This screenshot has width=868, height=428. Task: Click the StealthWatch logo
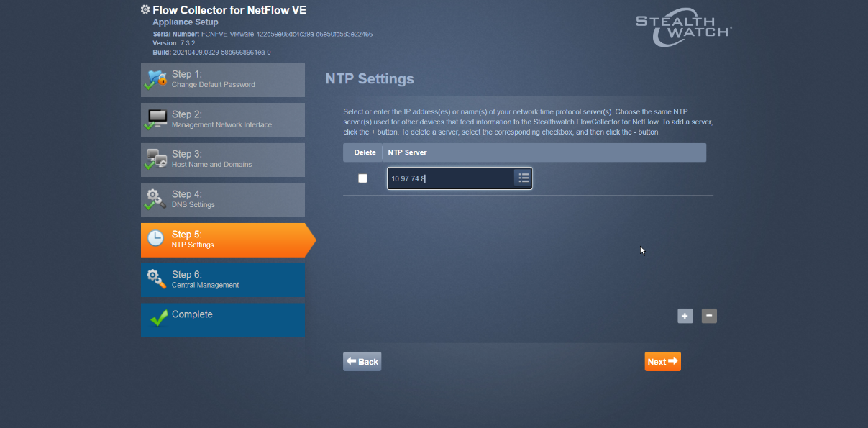[x=684, y=29]
